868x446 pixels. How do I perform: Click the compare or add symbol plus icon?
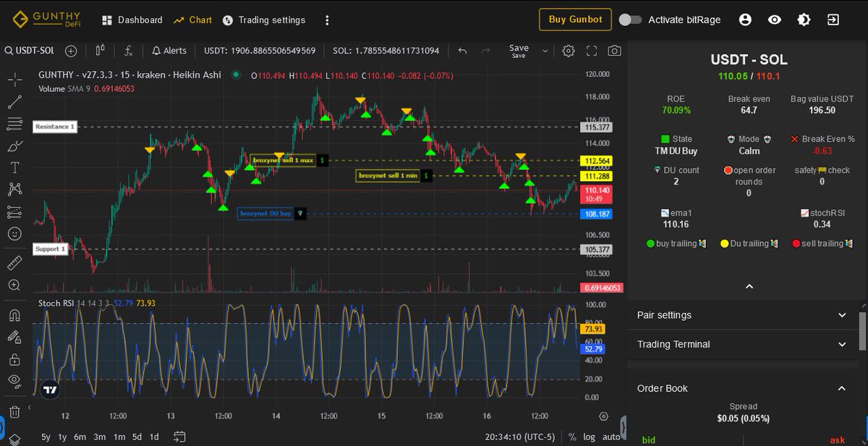pyautogui.click(x=71, y=51)
